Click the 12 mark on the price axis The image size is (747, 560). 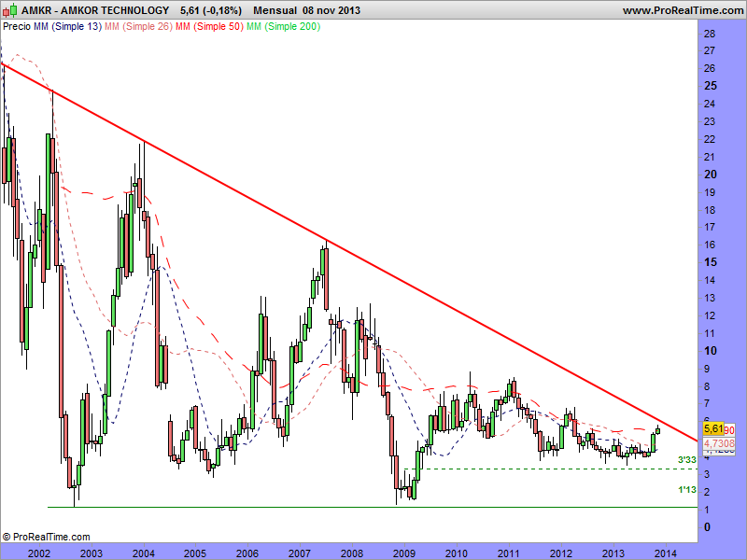click(x=710, y=315)
